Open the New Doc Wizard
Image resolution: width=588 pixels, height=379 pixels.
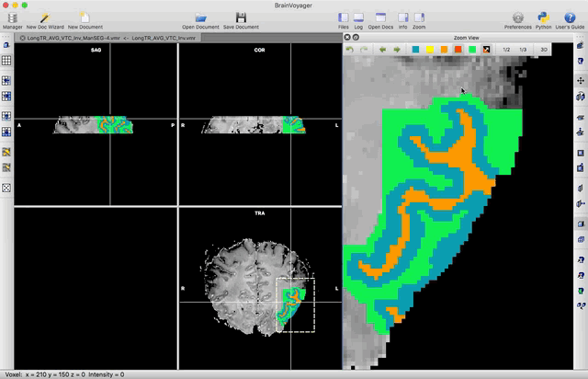coord(44,17)
